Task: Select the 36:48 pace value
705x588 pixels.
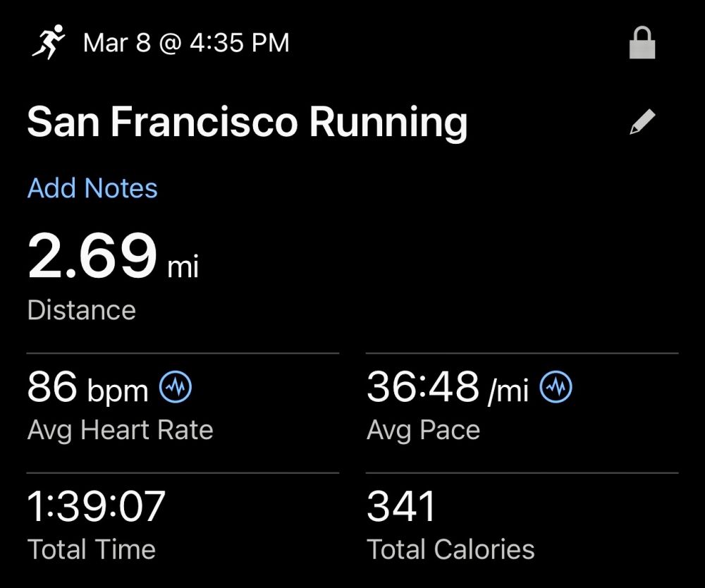Action: click(x=423, y=387)
